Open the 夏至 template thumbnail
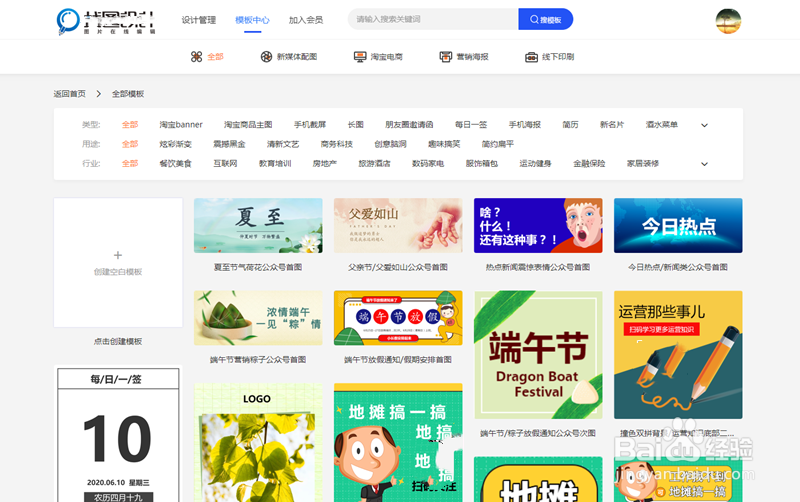The height and width of the screenshot is (502, 800). click(x=258, y=225)
